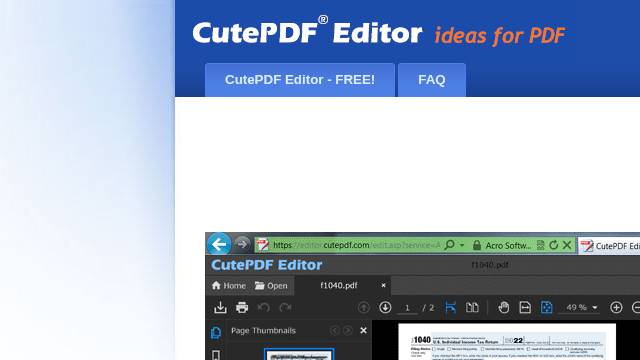Click the browser forward arrow button
640x360 pixels.
[x=242, y=244]
